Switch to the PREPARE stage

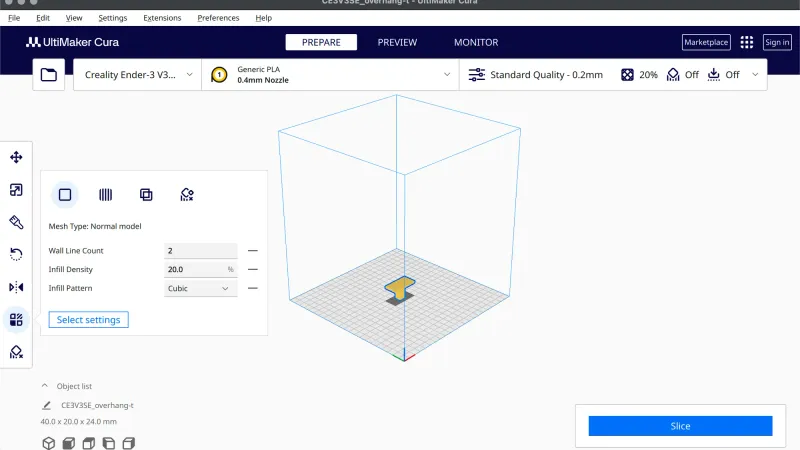[x=321, y=42]
